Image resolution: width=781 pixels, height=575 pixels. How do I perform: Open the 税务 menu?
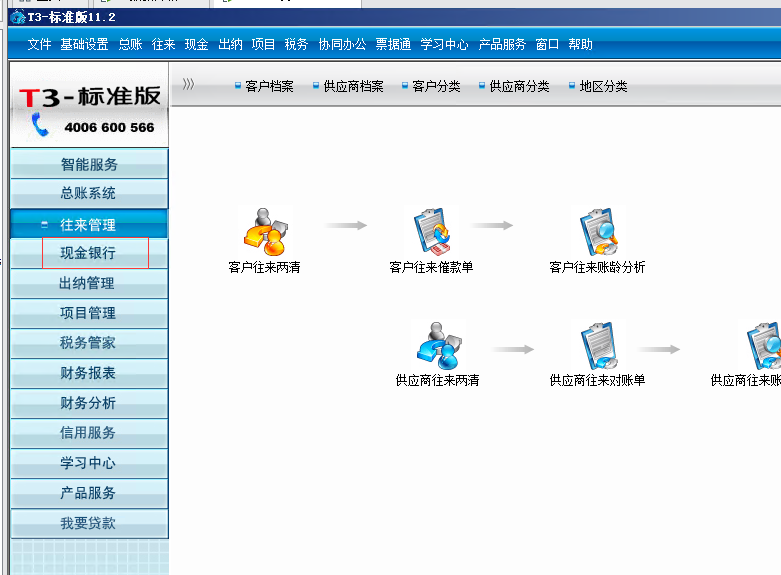(296, 44)
